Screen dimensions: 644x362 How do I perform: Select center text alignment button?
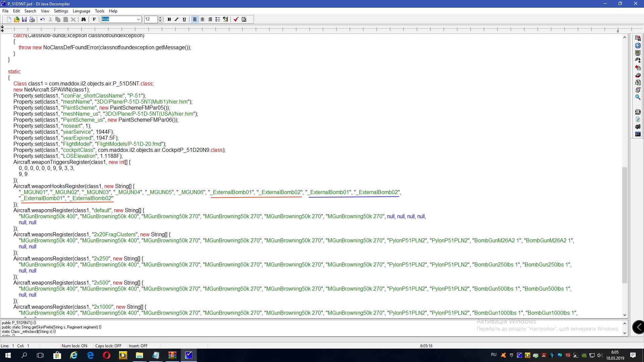(x=202, y=19)
